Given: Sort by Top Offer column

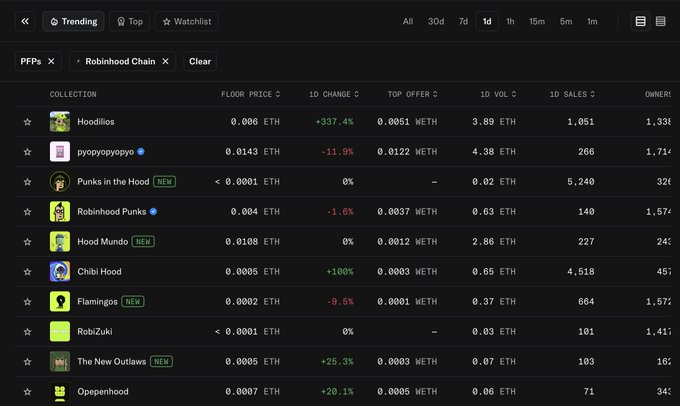Looking at the screenshot, I should click(412, 94).
